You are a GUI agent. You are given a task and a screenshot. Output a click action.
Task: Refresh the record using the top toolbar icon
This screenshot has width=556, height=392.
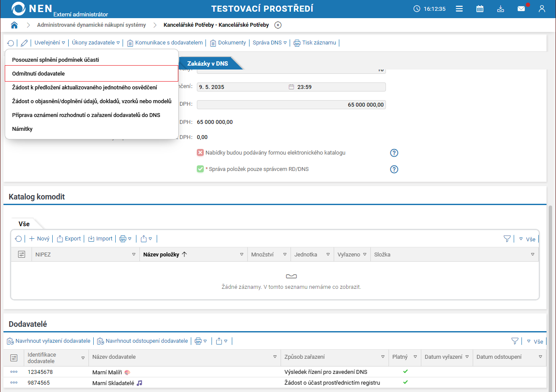click(x=11, y=43)
